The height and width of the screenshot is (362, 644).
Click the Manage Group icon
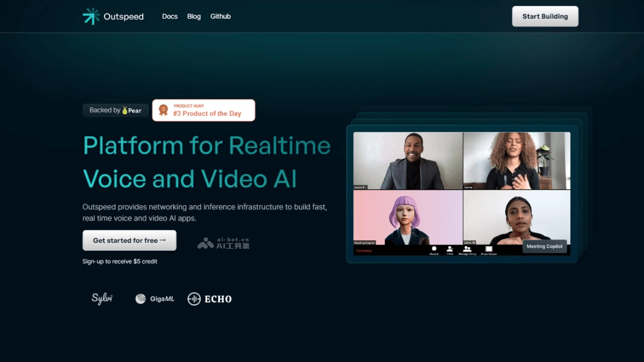(467, 249)
